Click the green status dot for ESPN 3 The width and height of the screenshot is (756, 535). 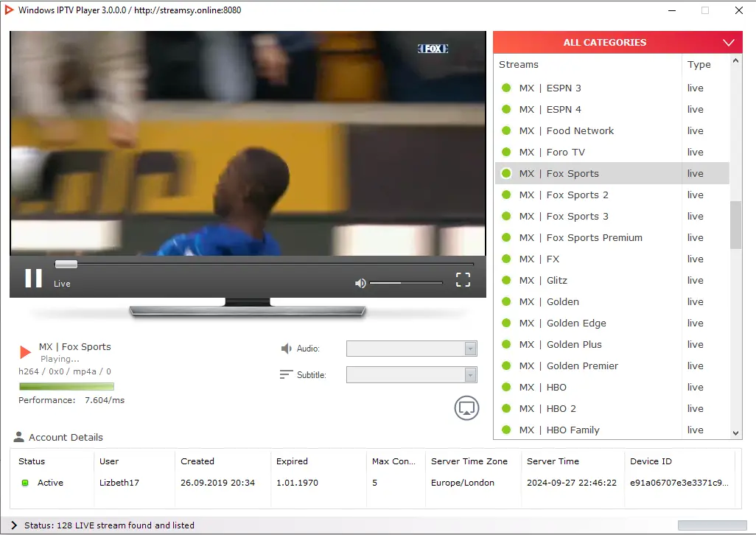coord(506,88)
